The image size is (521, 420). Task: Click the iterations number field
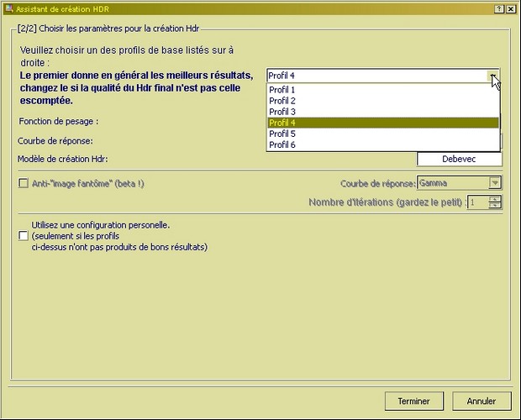pos(477,202)
